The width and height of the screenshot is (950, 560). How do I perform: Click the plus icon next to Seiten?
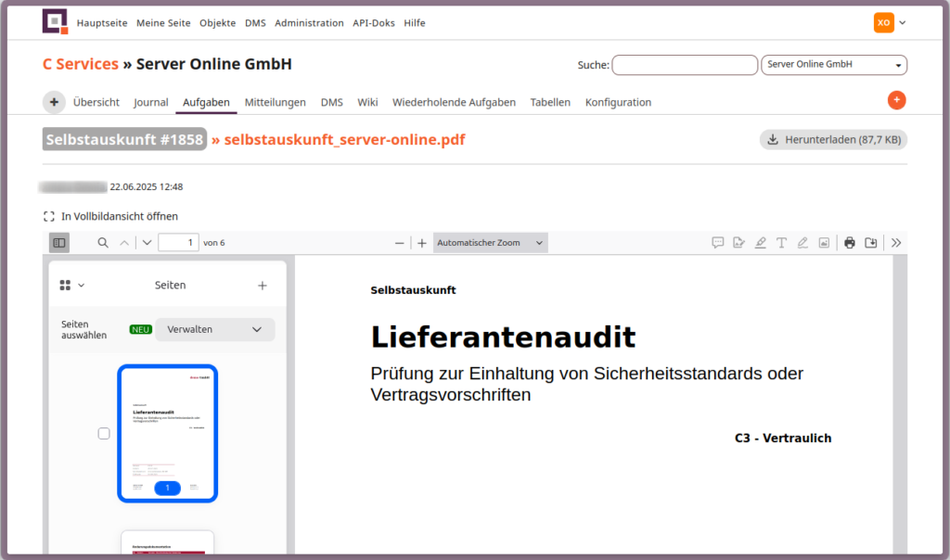263,286
